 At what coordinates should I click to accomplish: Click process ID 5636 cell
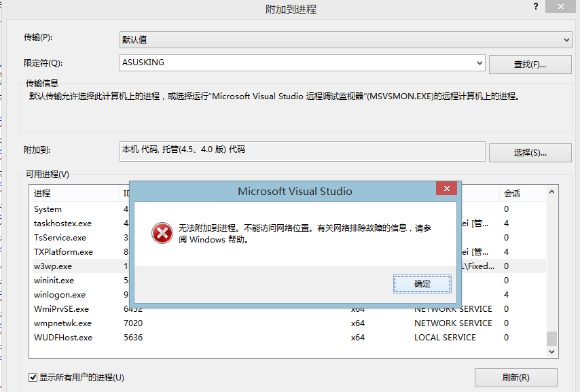point(133,337)
